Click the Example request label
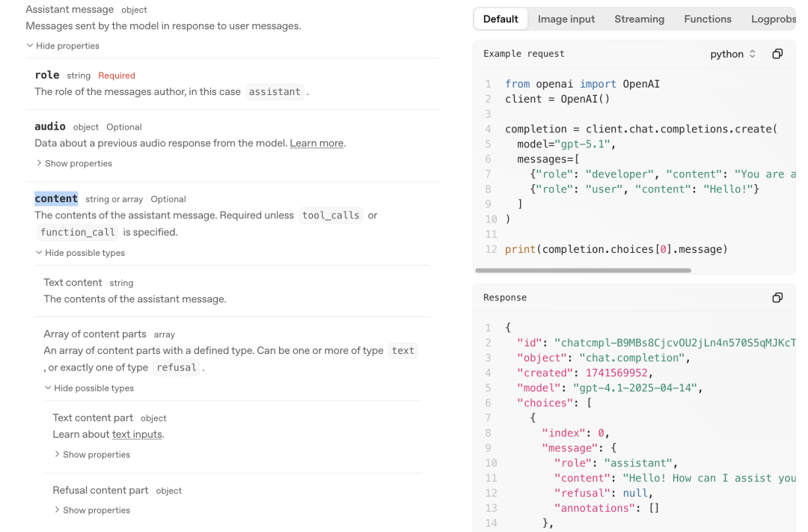The height and width of the screenshot is (532, 808). [524, 54]
